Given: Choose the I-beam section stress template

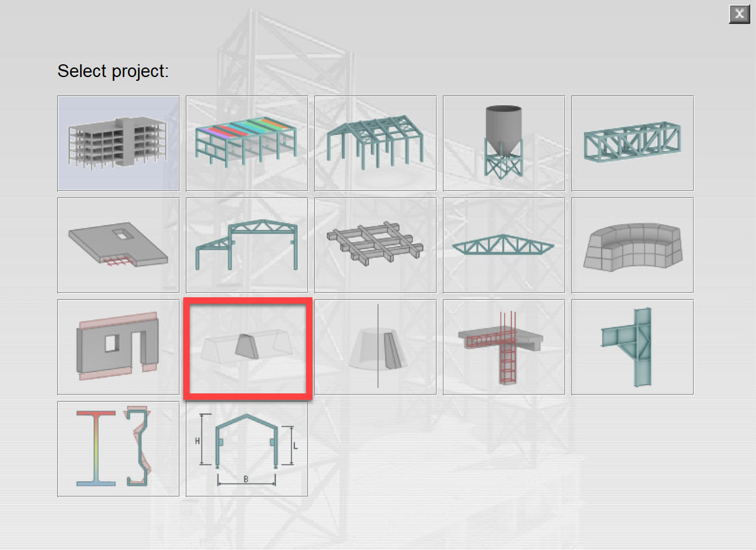Looking at the screenshot, I should point(118,448).
